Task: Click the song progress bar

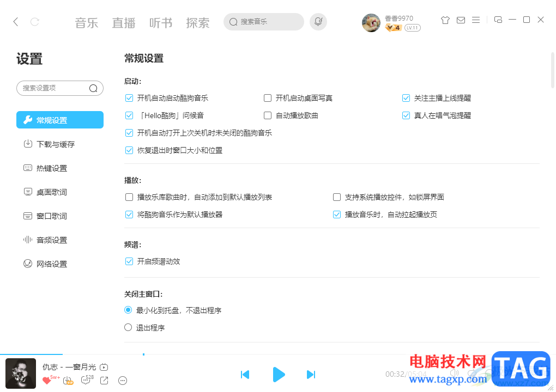Action: click(278, 354)
